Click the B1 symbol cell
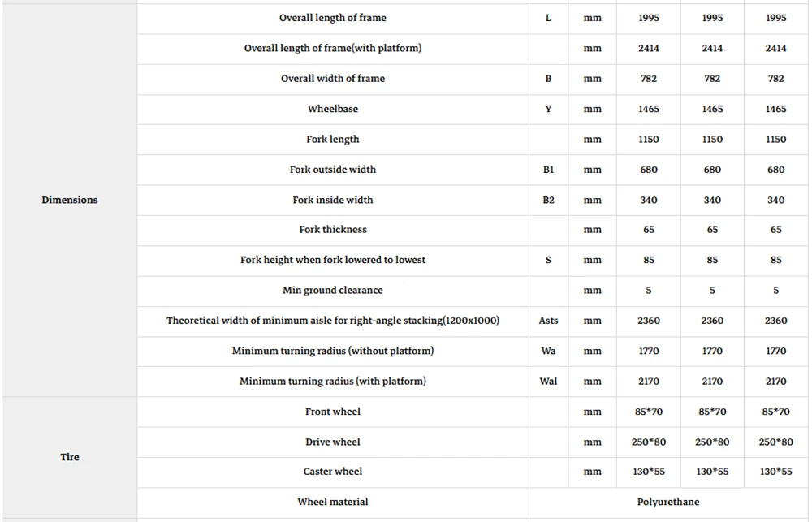Viewport: 812px width, 522px height. pos(548,170)
